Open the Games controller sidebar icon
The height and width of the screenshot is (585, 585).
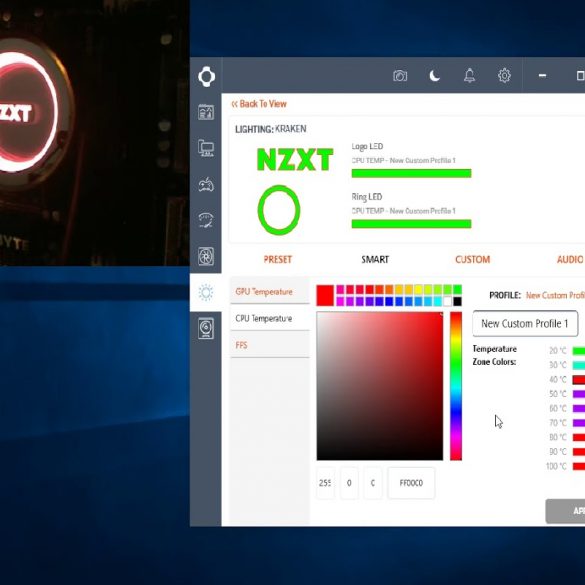tap(206, 184)
